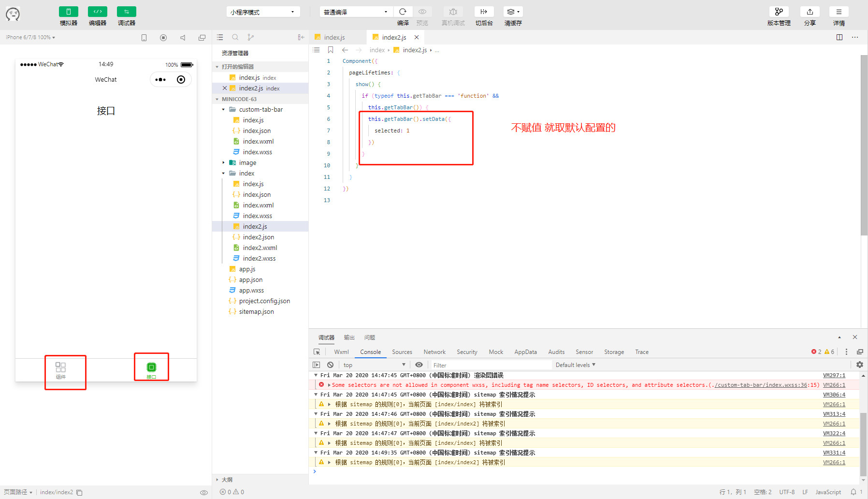Open the compile mode dropdown

pyautogui.click(x=356, y=12)
